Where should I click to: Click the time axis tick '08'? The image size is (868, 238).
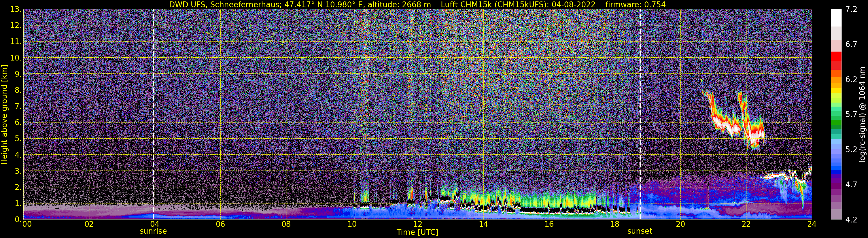click(x=286, y=224)
